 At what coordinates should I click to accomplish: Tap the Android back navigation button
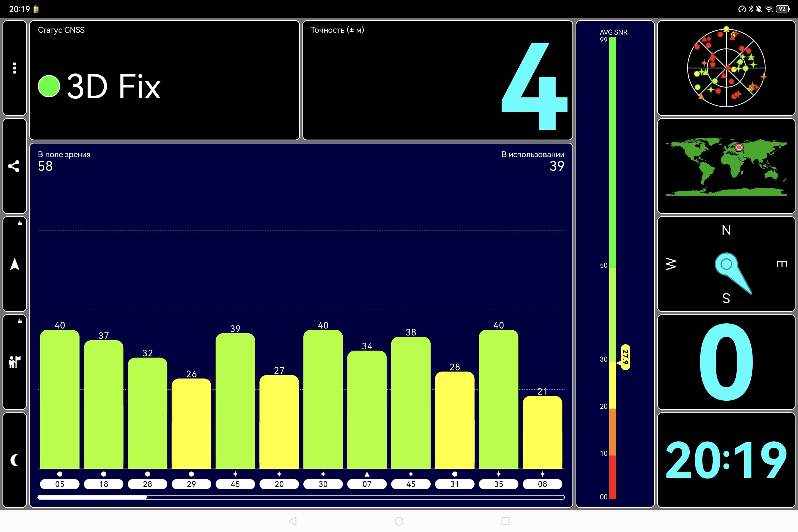pyautogui.click(x=293, y=521)
